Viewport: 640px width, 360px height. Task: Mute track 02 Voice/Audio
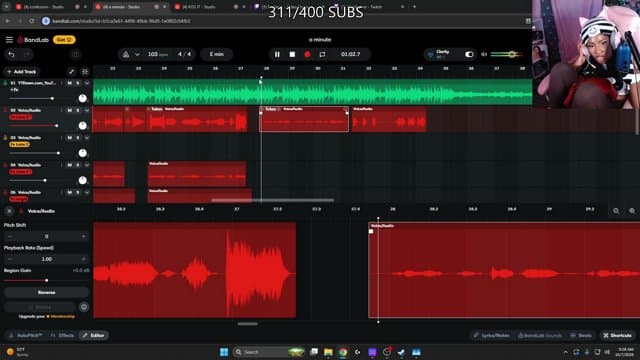(69, 110)
